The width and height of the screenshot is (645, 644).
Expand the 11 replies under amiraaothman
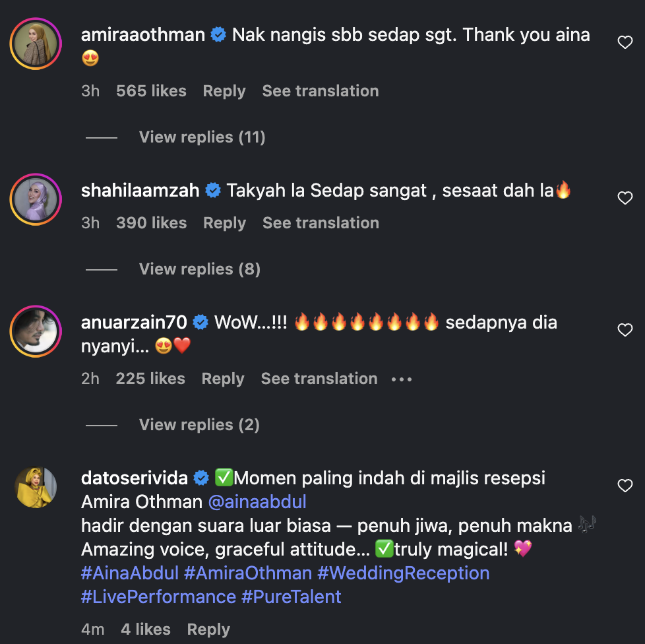click(x=202, y=137)
